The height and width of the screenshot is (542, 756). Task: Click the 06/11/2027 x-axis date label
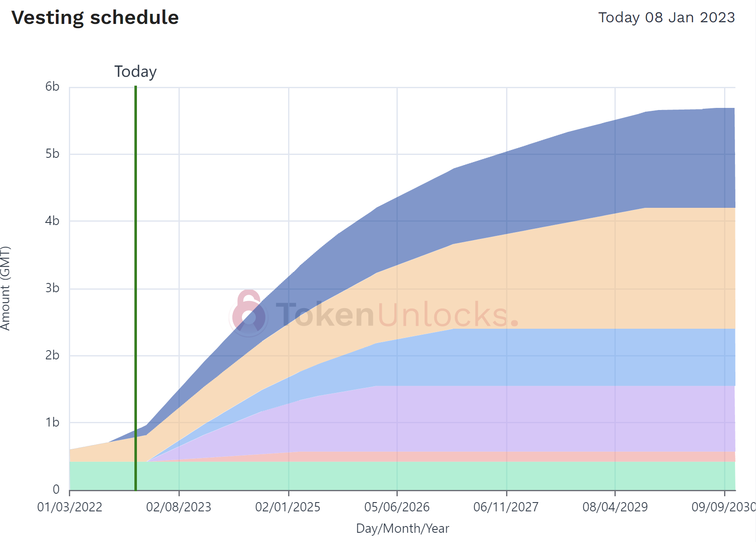pyautogui.click(x=506, y=507)
